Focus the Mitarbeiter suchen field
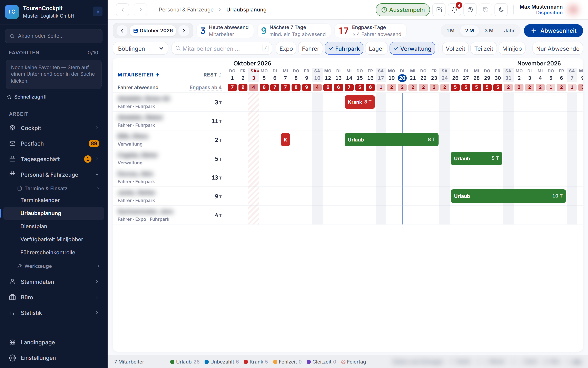The height and width of the screenshot is (368, 588). coord(222,49)
